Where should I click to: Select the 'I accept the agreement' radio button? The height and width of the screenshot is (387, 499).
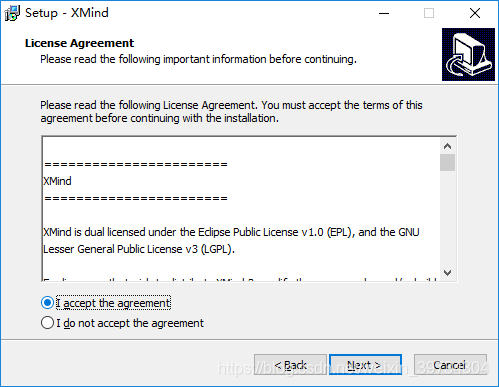(x=47, y=303)
